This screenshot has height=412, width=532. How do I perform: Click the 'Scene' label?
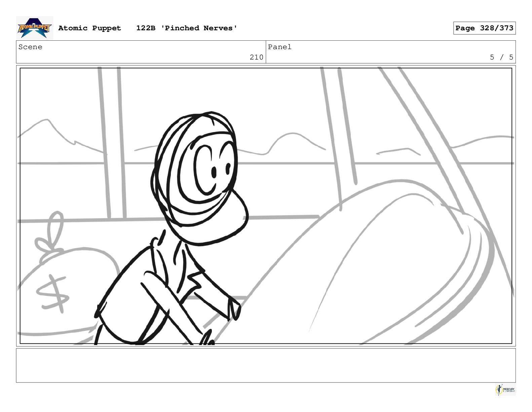click(x=30, y=47)
